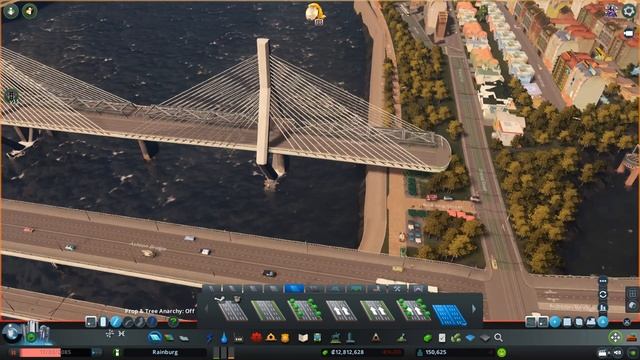Click the camera mode icon at right edge
This screenshot has width=640, height=360.
[x=629, y=33]
